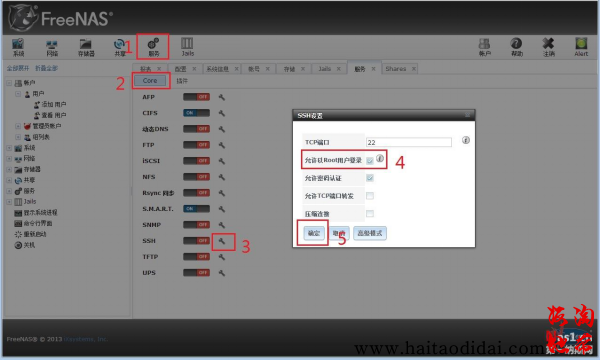Open SNMP settings wrench icon
Image resolution: width=600 pixels, height=360 pixels.
[222, 225]
